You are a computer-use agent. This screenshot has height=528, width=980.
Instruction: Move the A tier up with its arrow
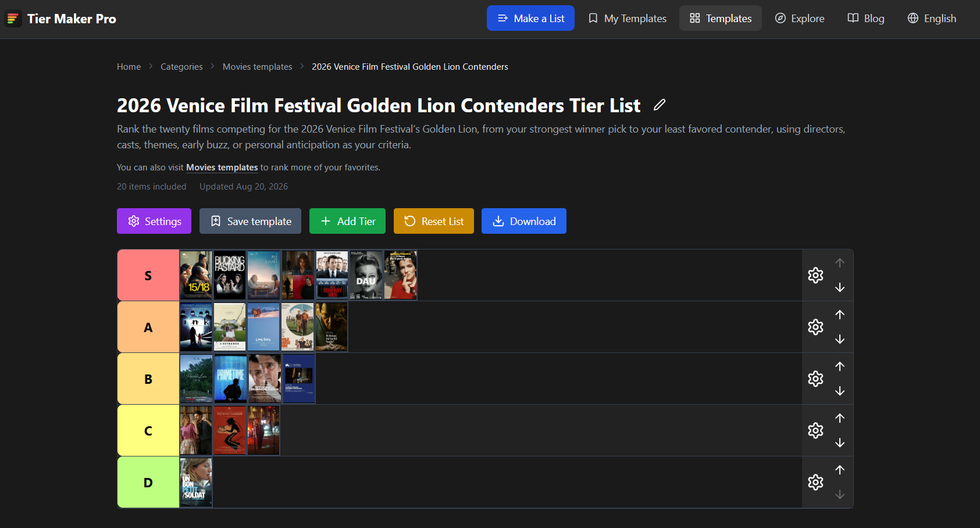point(840,315)
